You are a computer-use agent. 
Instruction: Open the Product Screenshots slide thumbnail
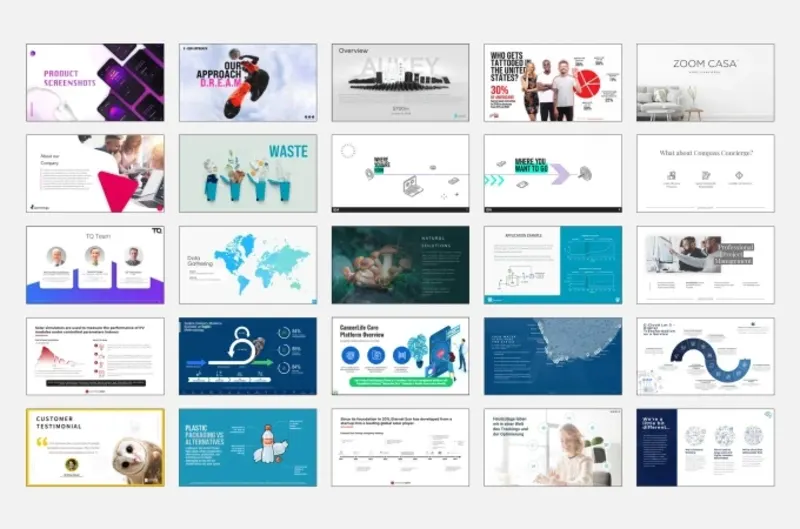click(95, 83)
